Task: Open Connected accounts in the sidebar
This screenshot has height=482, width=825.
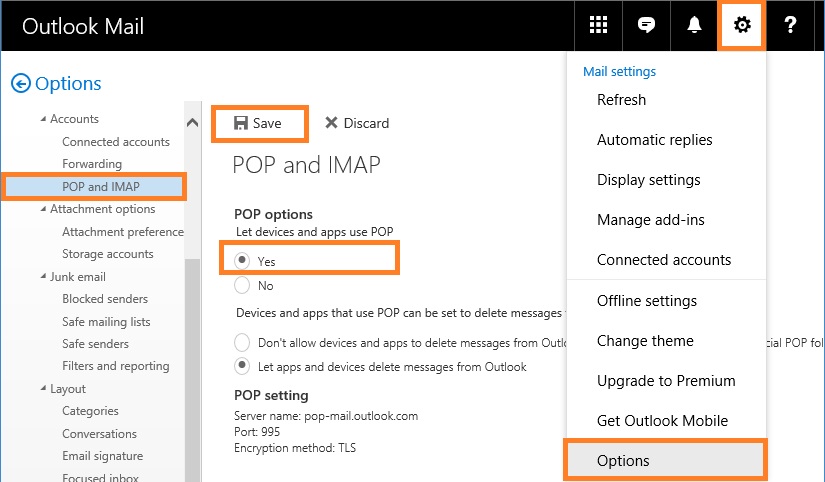Action: point(116,142)
